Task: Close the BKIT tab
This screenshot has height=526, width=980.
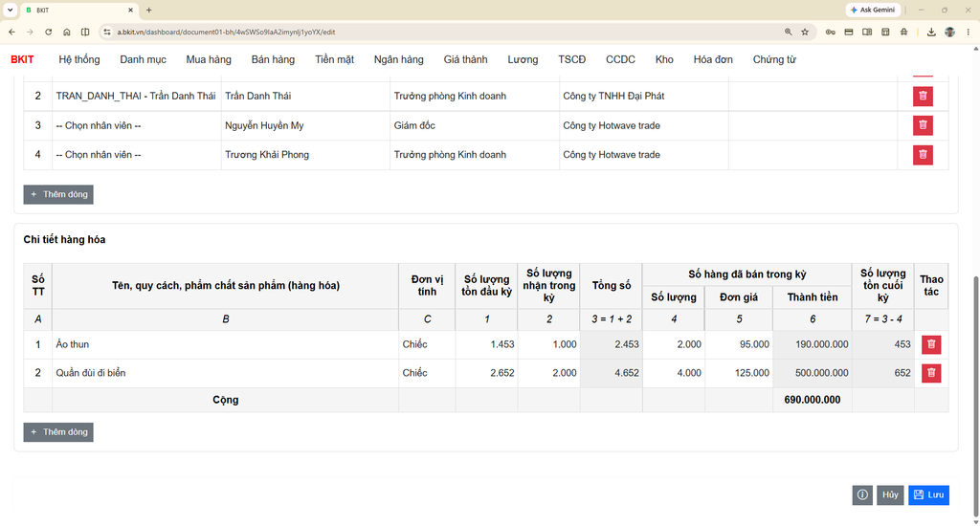Action: pyautogui.click(x=130, y=10)
